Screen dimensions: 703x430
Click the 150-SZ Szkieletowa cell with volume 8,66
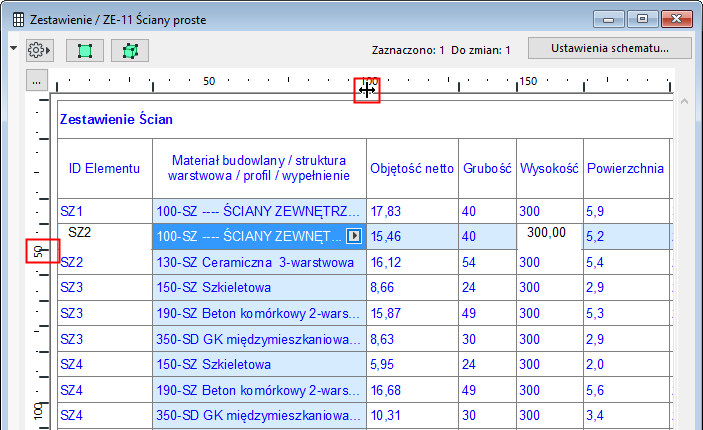[259, 287]
